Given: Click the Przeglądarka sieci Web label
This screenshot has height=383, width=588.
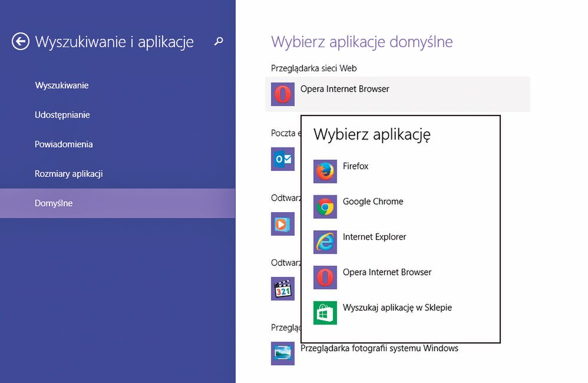Looking at the screenshot, I should click(x=313, y=68).
